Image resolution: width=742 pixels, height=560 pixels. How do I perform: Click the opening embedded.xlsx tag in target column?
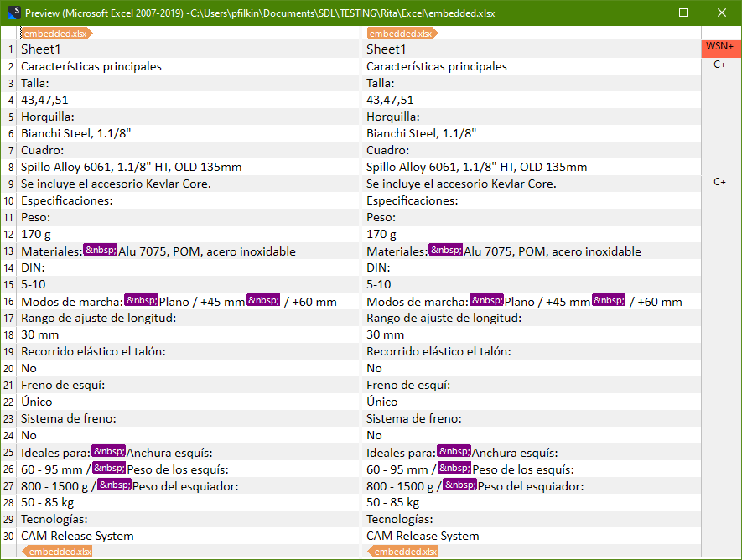pyautogui.click(x=402, y=34)
